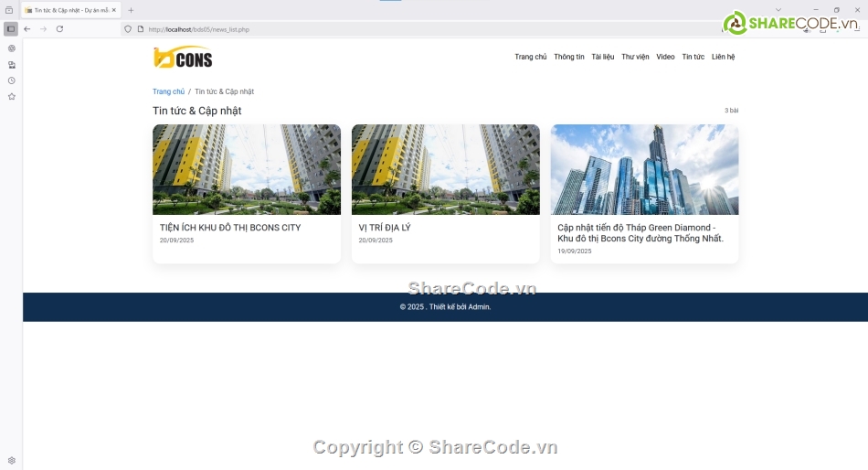Open the Bookmarks star sidebar panel
868x470 pixels.
pyautogui.click(x=12, y=96)
